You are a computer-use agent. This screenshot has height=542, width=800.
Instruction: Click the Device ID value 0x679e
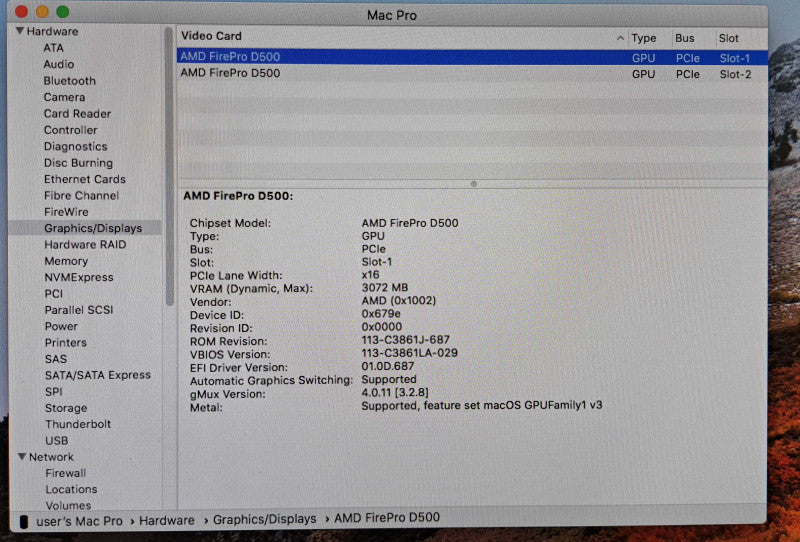pyautogui.click(x=381, y=314)
